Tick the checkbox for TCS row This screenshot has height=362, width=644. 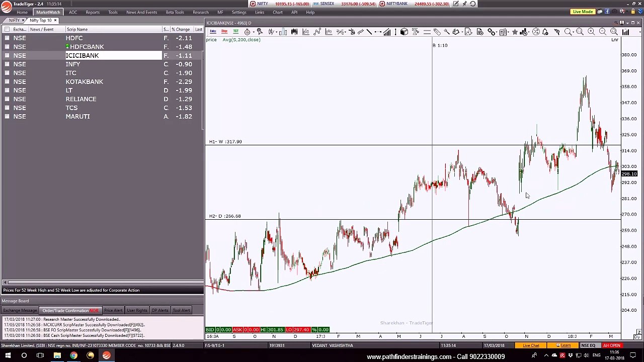[7, 108]
